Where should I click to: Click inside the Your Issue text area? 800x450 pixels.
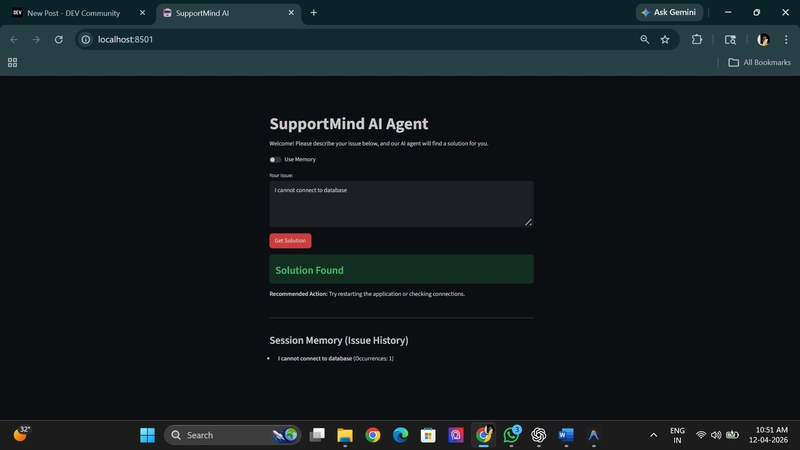(x=401, y=204)
